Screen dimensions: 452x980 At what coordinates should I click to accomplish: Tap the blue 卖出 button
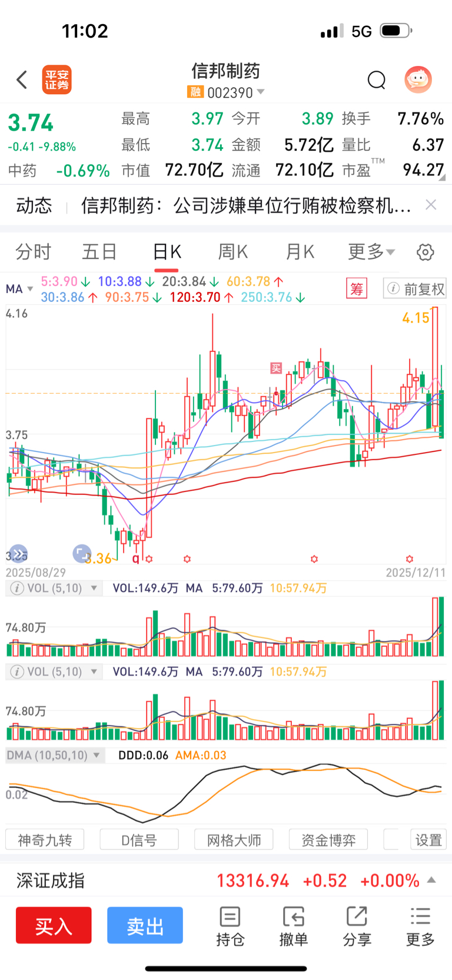(145, 926)
